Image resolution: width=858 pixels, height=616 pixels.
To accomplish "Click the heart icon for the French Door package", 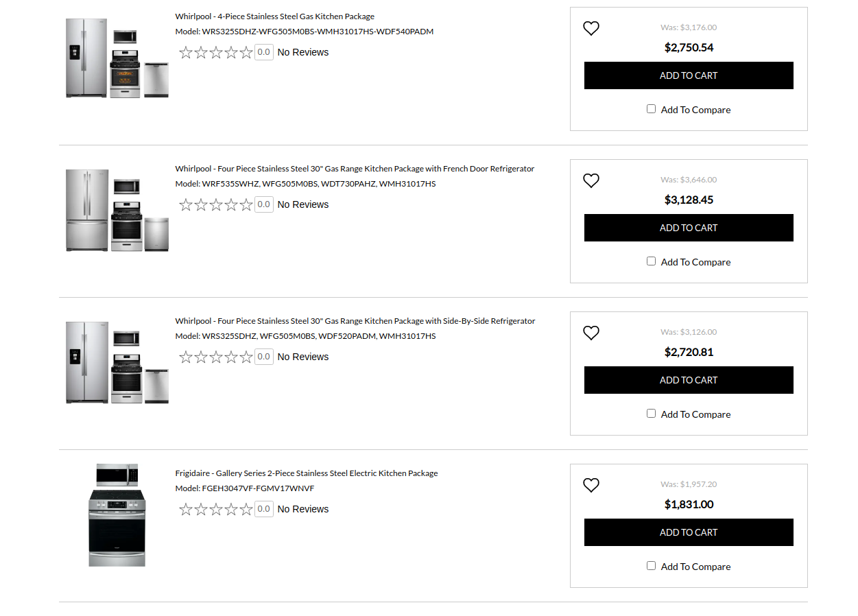I will point(591,180).
